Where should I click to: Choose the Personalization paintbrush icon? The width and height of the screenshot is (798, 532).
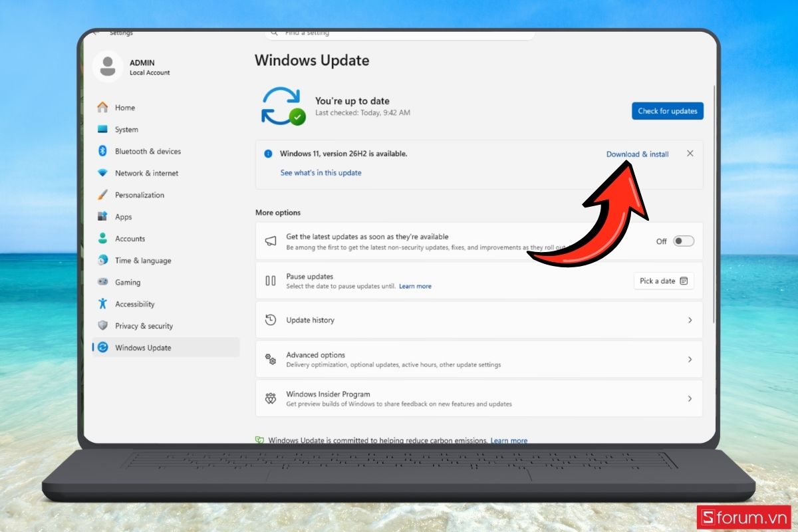coord(102,195)
